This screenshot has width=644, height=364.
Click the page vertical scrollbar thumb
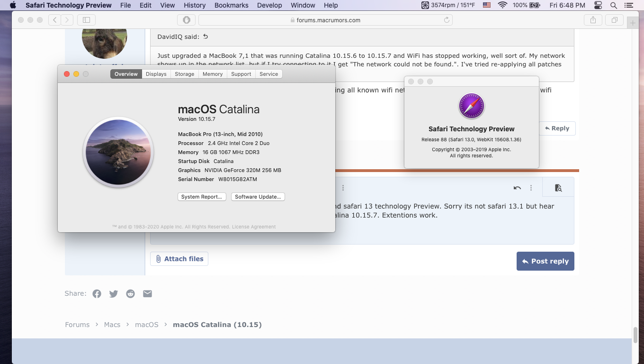(635, 335)
